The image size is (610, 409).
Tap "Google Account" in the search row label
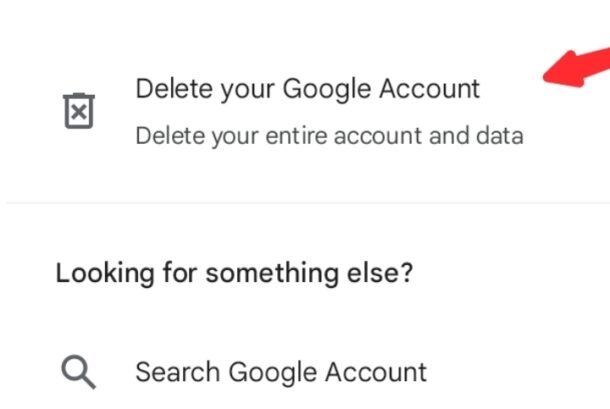(x=328, y=372)
